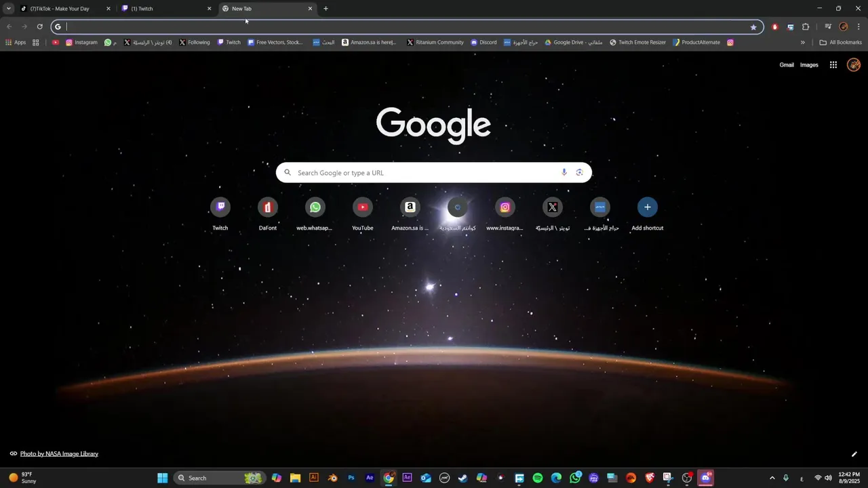
Task: Select the New Tab tab
Action: click(x=268, y=9)
